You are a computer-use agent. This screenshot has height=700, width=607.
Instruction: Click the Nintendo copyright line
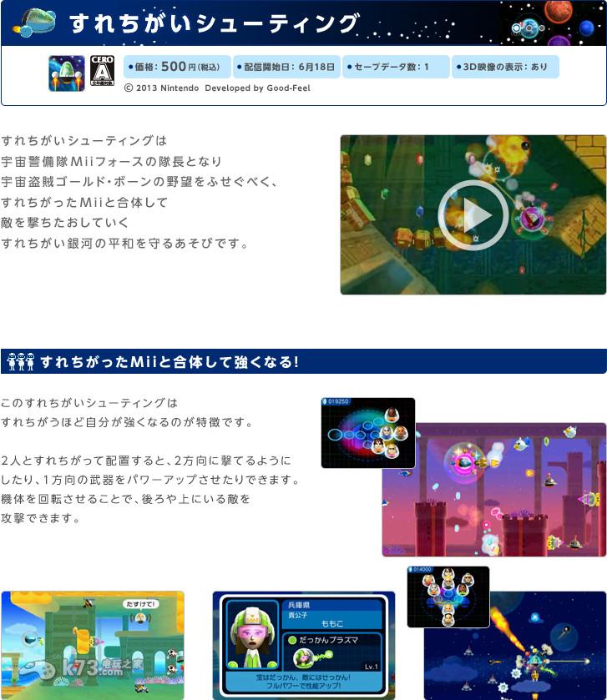pyautogui.click(x=217, y=88)
